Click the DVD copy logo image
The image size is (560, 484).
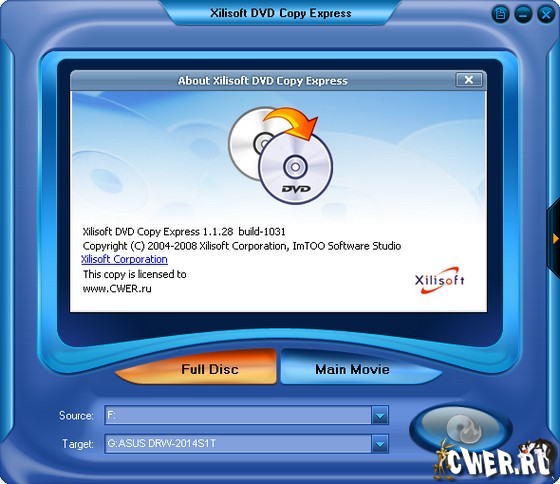pyautogui.click(x=280, y=155)
